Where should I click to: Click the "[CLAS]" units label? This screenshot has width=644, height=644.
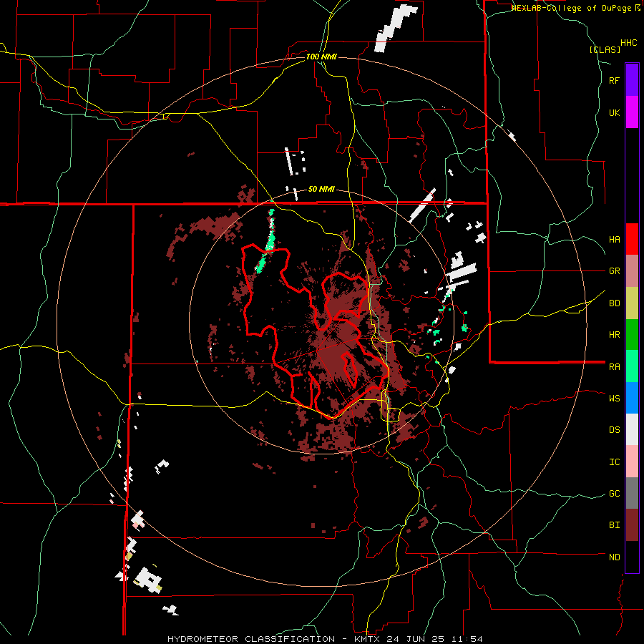[x=605, y=49]
